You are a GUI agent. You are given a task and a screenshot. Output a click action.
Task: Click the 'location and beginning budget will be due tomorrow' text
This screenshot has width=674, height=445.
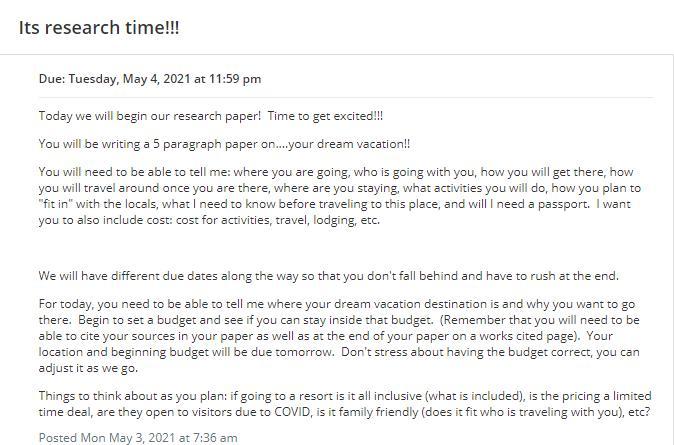coord(186,352)
